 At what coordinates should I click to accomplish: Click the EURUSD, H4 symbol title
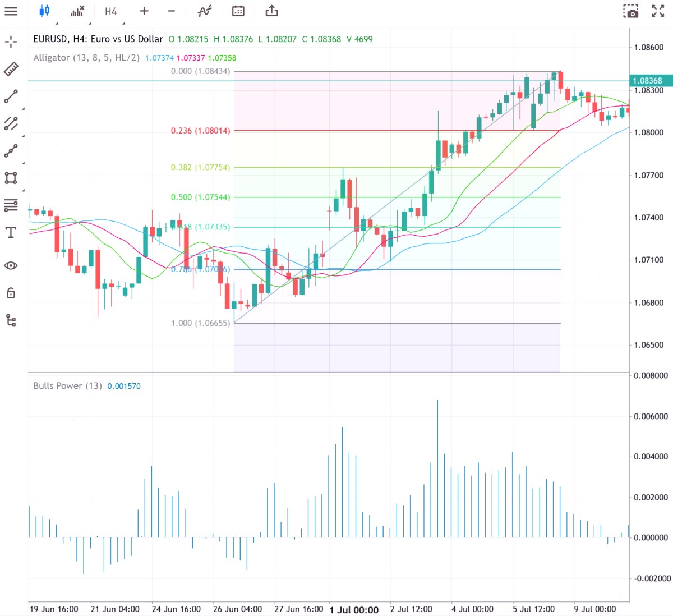[98, 39]
